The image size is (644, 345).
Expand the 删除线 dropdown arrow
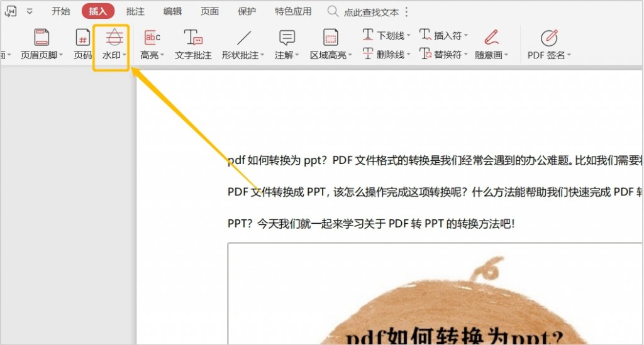pos(409,54)
